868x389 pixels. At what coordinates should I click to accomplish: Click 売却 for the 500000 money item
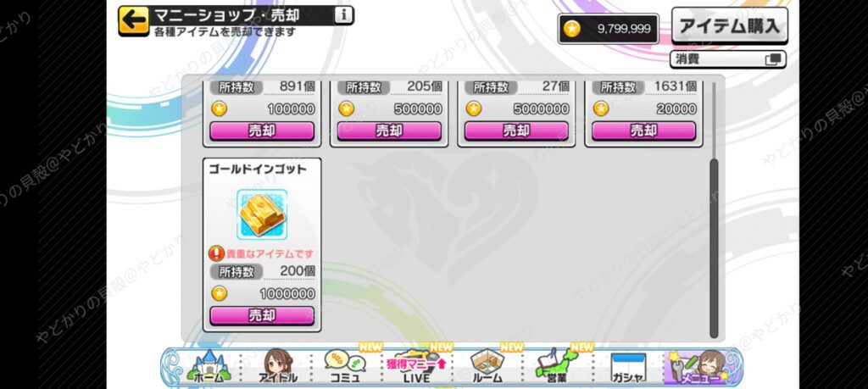[x=389, y=131]
